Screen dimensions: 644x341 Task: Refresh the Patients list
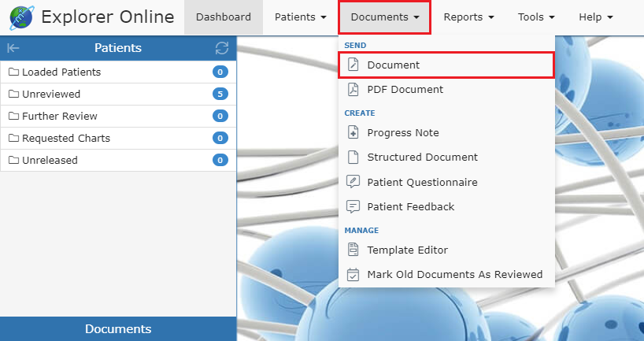(x=222, y=48)
